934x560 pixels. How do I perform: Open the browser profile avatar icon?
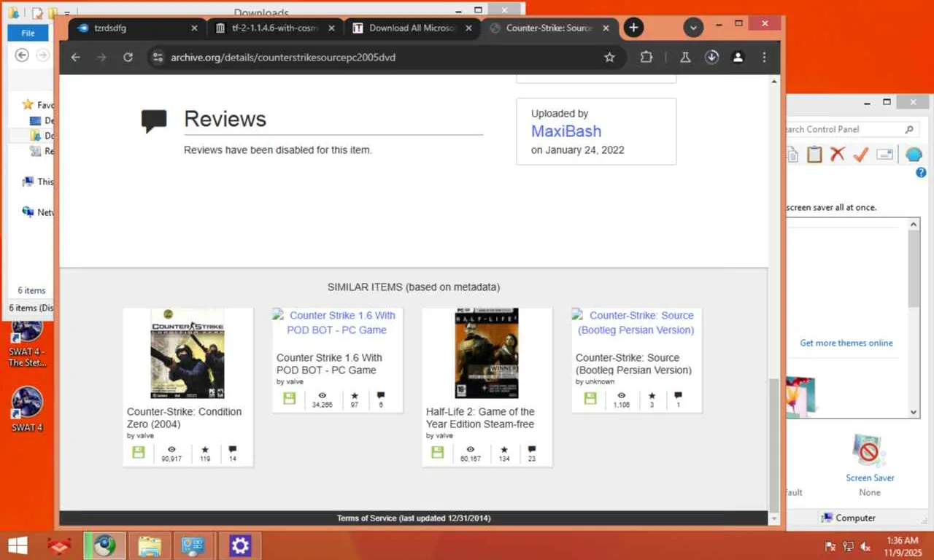[738, 57]
